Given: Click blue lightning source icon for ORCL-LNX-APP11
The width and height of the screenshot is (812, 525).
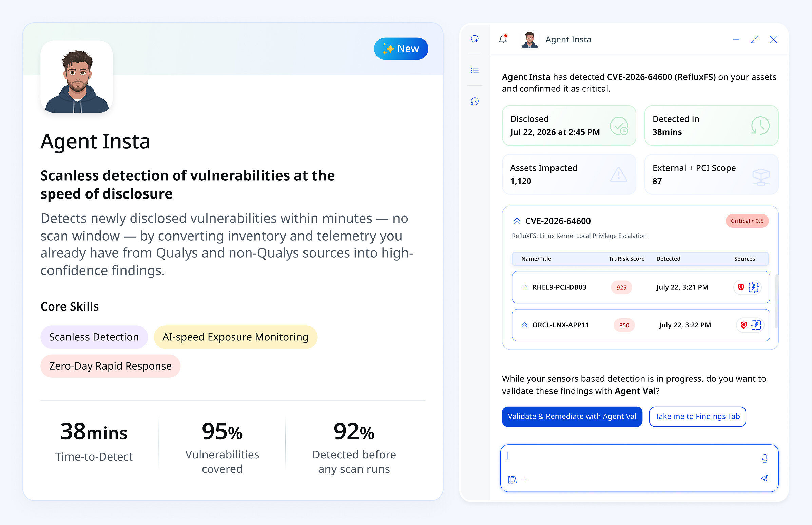Looking at the screenshot, I should point(756,325).
